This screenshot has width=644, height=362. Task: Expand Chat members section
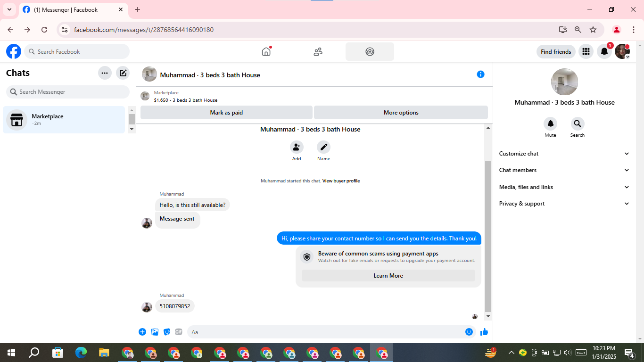click(x=564, y=170)
